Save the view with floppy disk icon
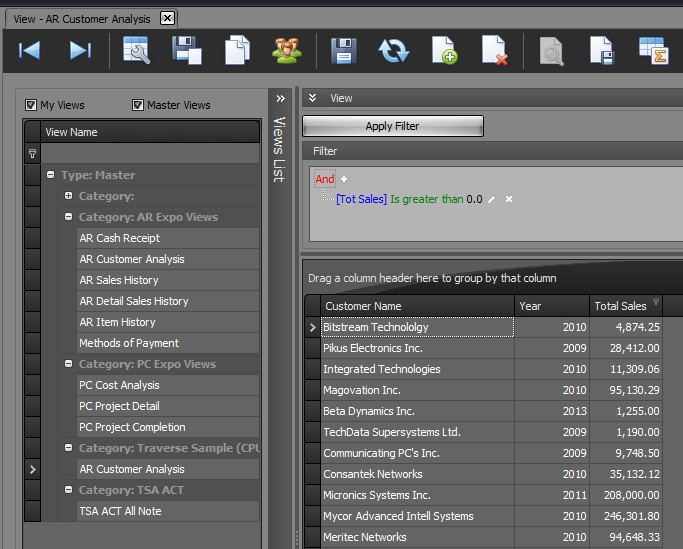The height and width of the screenshot is (549, 683). pos(344,51)
